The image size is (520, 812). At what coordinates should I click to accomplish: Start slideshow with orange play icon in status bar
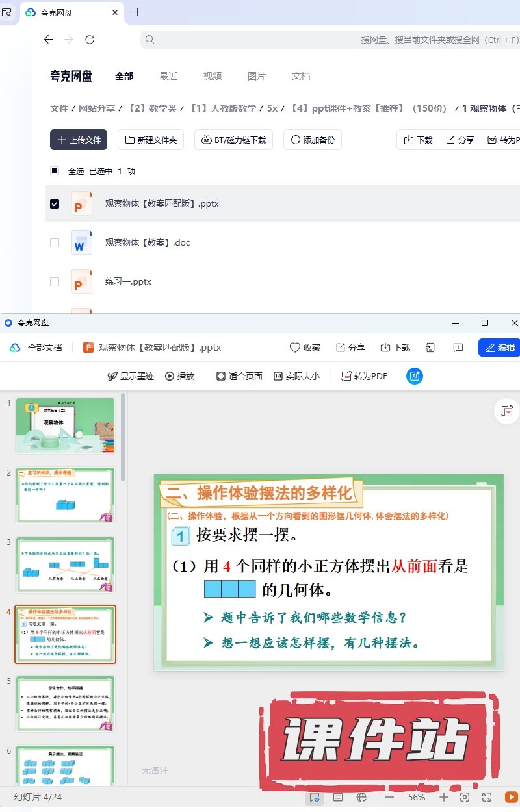(512, 797)
